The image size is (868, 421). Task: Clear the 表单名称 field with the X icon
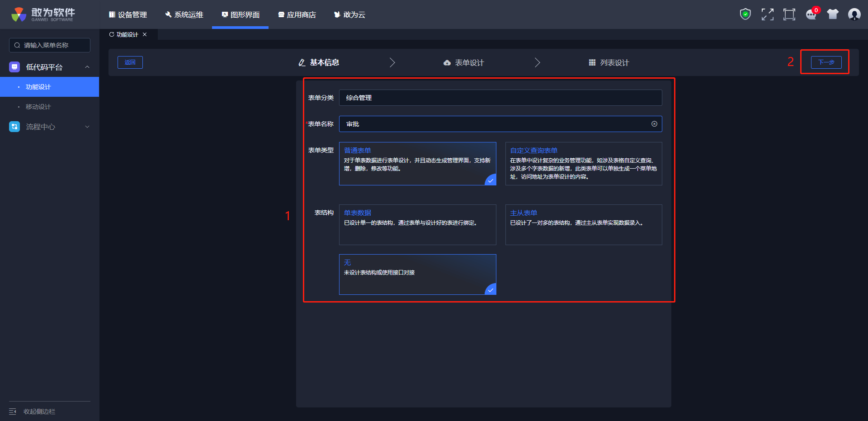[x=654, y=124]
